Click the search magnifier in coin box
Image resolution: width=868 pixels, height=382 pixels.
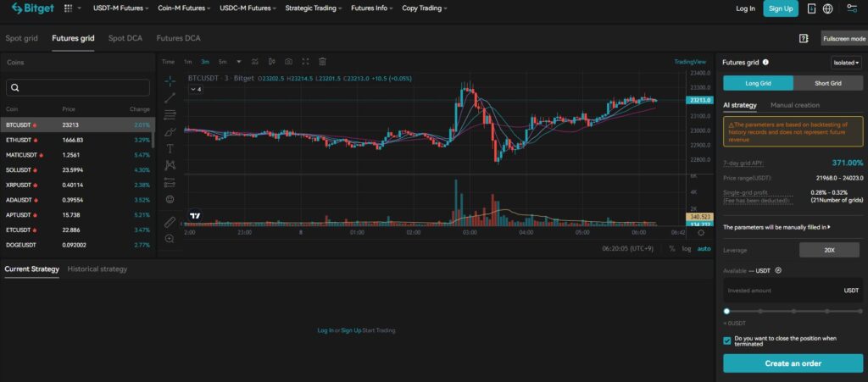coord(15,88)
